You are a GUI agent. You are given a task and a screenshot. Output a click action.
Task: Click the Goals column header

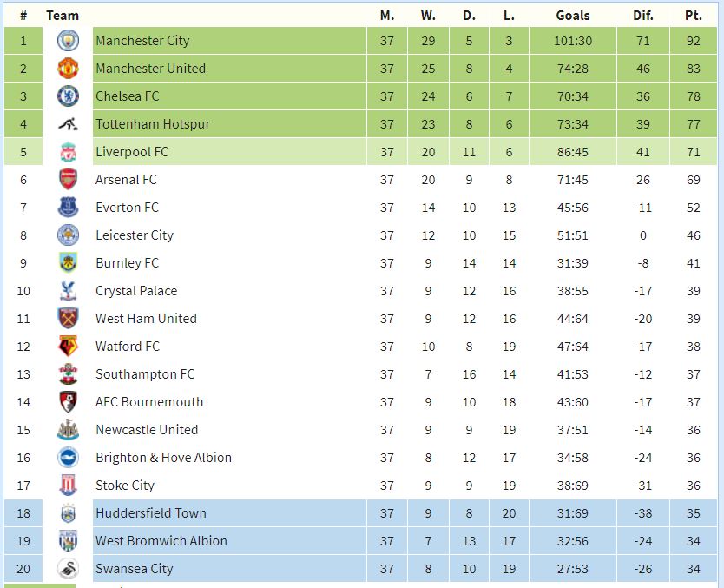573,16
